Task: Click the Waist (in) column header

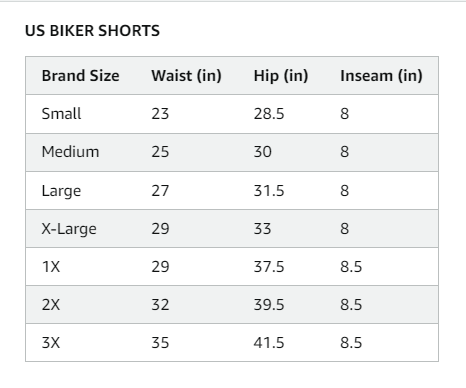Action: pyautogui.click(x=186, y=76)
